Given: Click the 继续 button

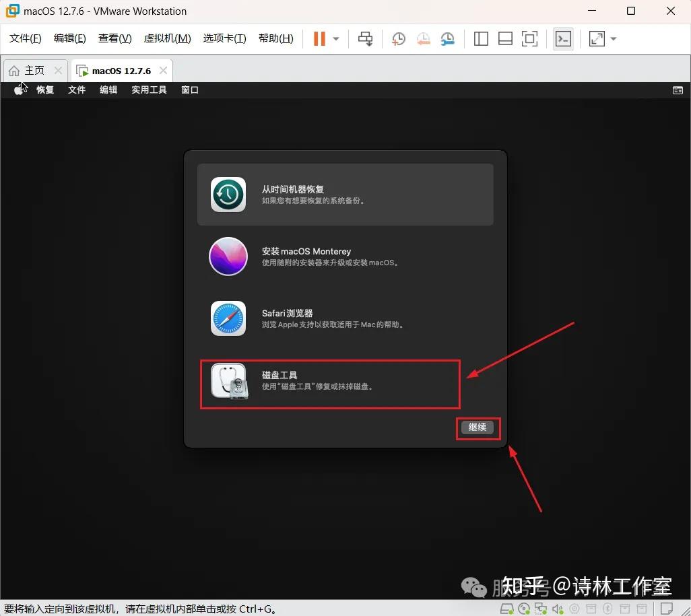Looking at the screenshot, I should [478, 427].
